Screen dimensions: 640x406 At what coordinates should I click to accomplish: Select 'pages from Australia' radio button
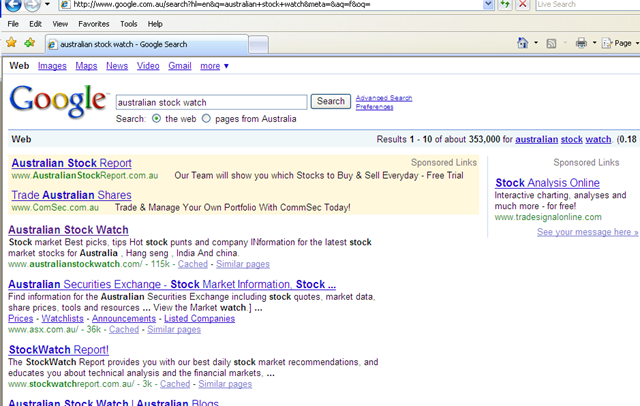click(x=206, y=118)
